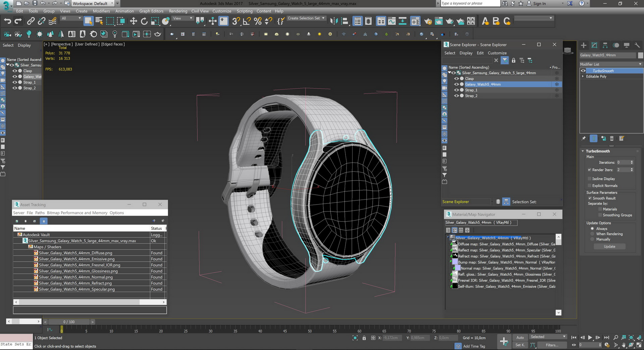Click the object color swatch beside name field
This screenshot has height=350, width=644.
640,55
